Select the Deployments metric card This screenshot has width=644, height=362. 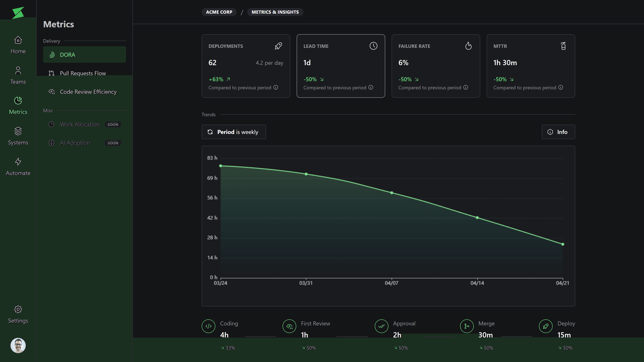pyautogui.click(x=246, y=66)
